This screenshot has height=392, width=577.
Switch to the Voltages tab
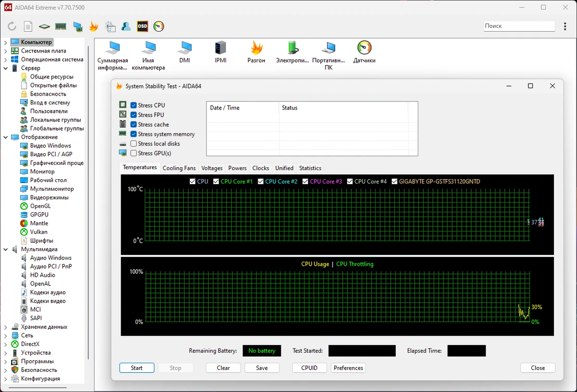point(212,168)
